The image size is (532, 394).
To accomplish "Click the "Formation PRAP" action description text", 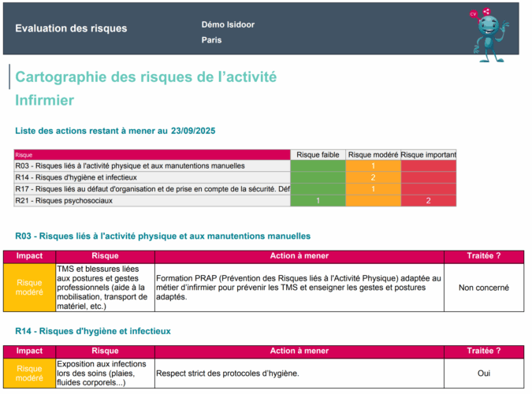I will pyautogui.click(x=299, y=288).
